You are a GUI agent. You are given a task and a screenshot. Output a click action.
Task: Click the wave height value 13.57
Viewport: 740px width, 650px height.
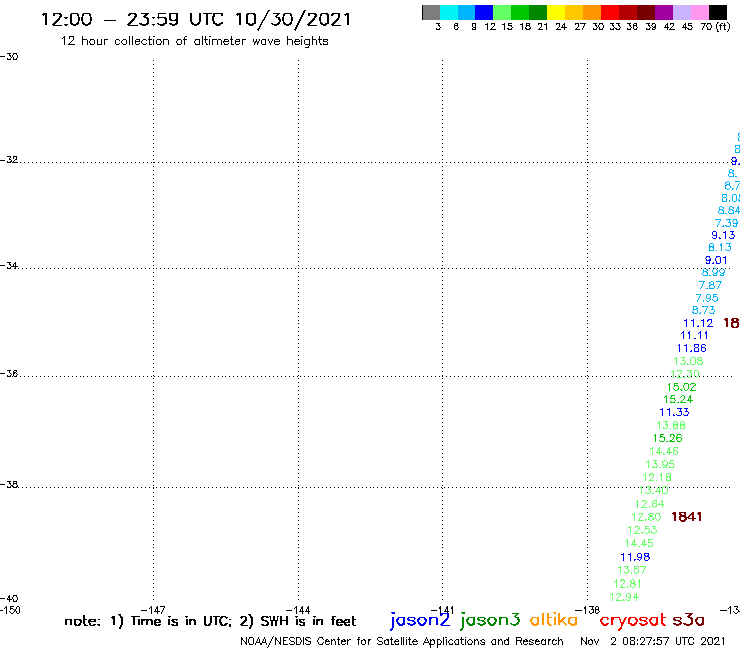(x=632, y=570)
